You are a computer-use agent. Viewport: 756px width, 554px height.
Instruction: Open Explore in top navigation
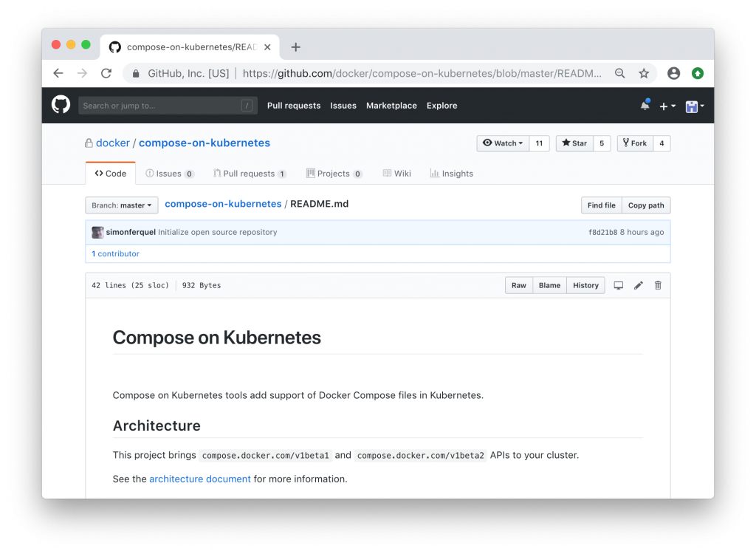441,106
